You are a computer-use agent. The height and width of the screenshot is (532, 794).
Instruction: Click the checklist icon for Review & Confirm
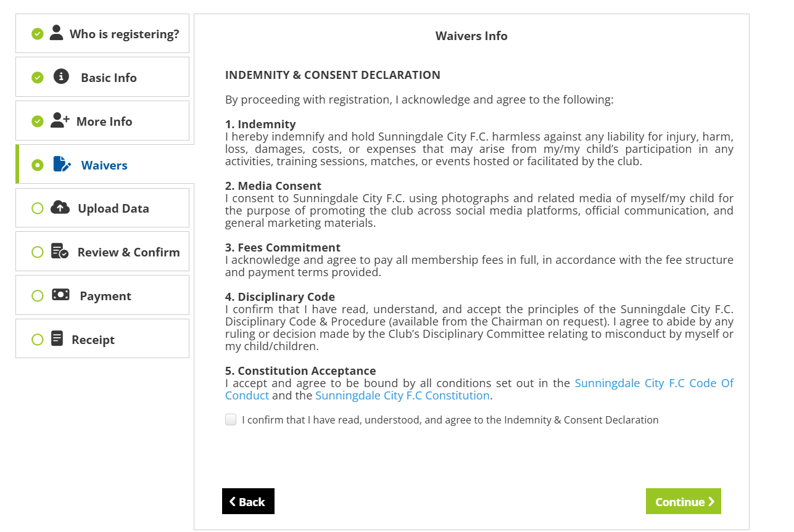click(60, 251)
